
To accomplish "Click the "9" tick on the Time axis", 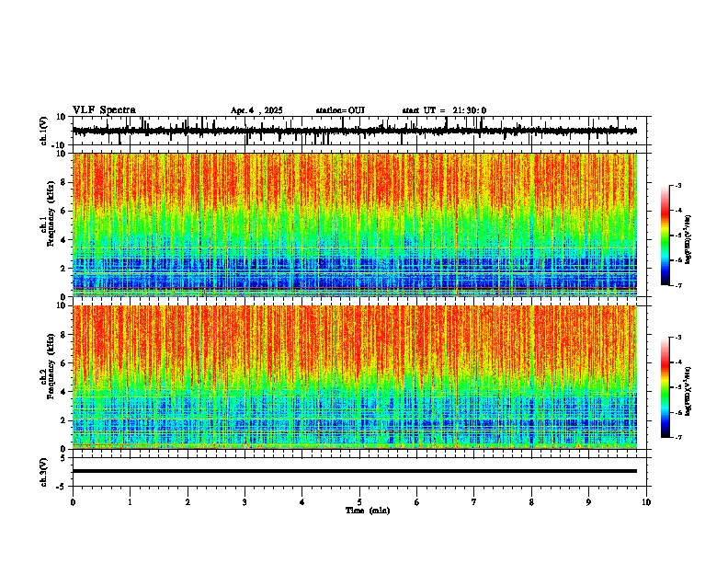I will tap(588, 502).
